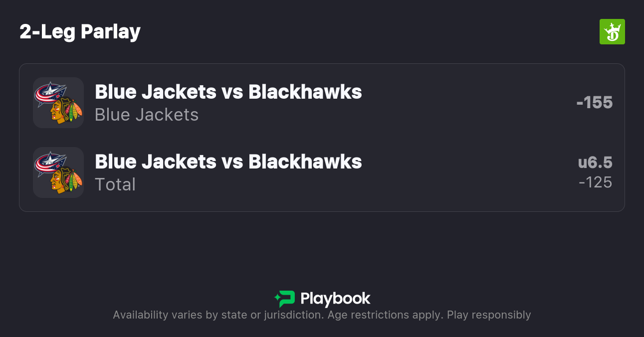
Task: Click the u6.5 under line
Action: 595,163
